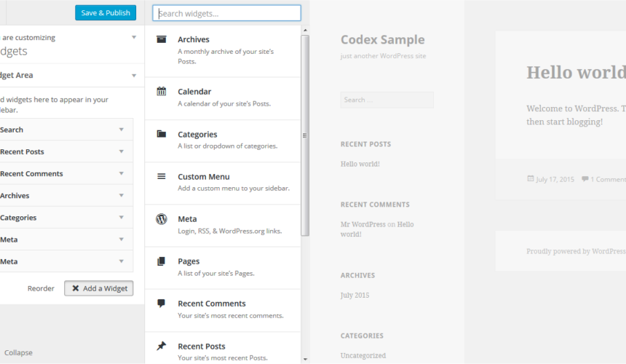Expand the Categories widget arrow in sidebar list
The image size is (626, 364).
click(122, 217)
